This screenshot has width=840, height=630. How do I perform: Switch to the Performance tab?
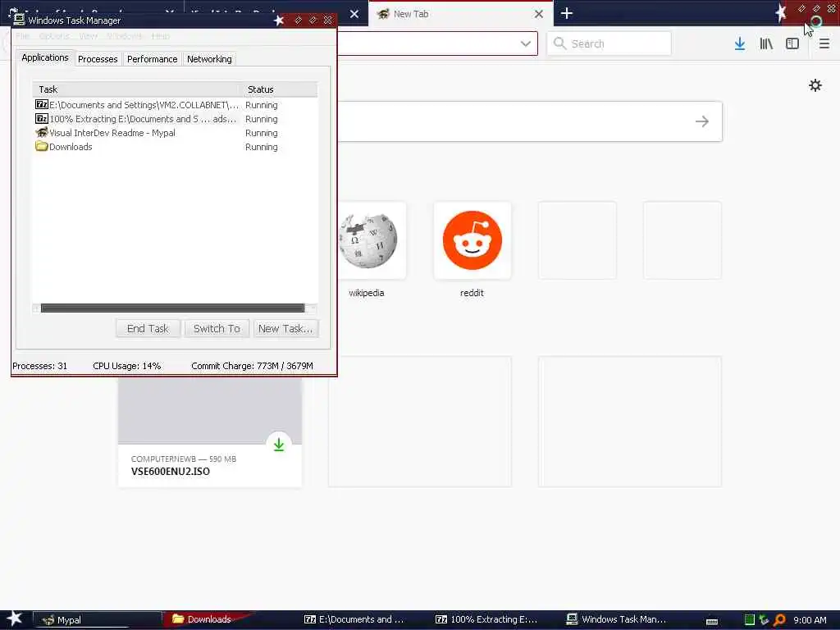point(152,59)
